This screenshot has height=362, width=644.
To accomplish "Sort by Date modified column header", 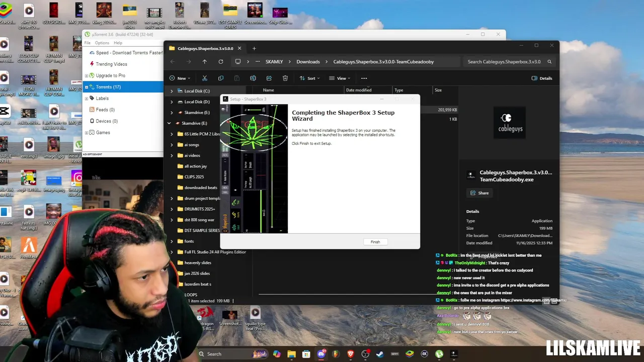I will click(x=359, y=90).
